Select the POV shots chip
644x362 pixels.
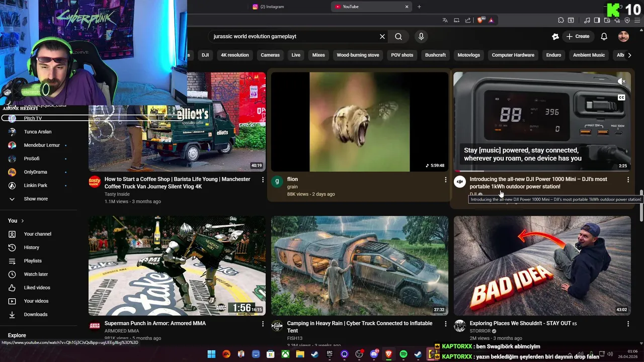coord(402,55)
